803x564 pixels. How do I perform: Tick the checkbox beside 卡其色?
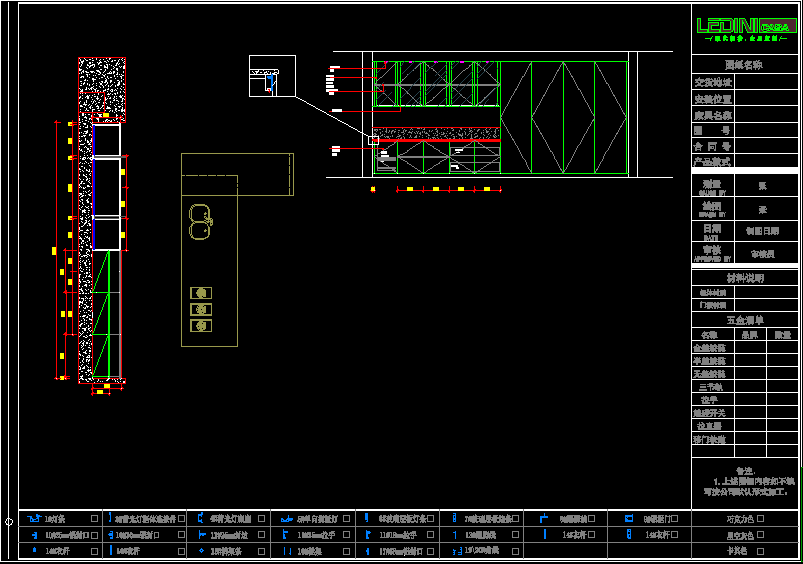[x=761, y=551]
